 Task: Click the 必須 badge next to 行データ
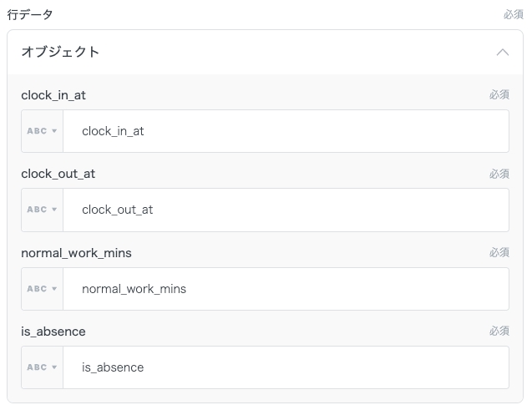click(x=513, y=15)
